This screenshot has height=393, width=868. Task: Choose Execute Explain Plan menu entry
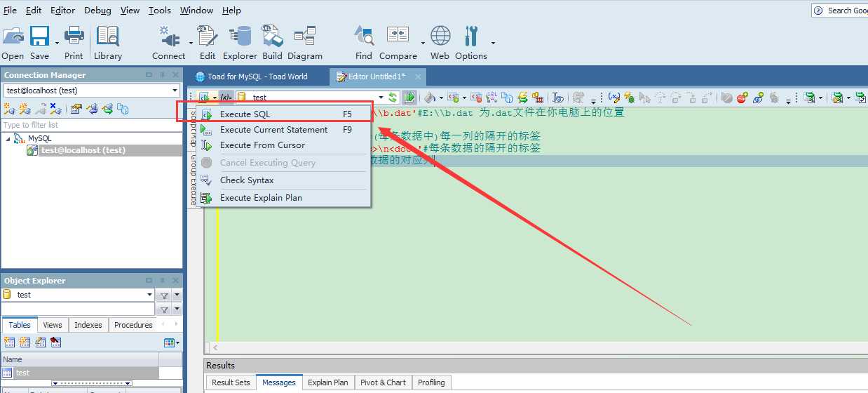(283, 198)
